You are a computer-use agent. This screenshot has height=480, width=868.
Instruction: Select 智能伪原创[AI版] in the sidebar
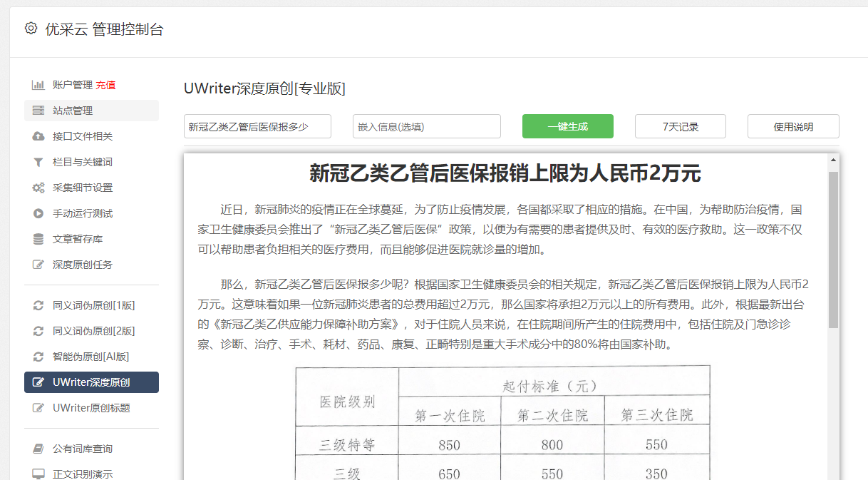pos(91,357)
